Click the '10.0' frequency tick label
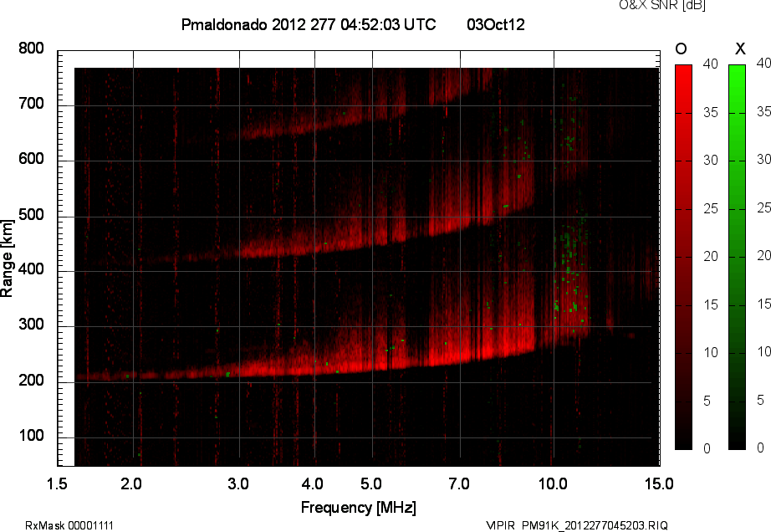 (553, 483)
